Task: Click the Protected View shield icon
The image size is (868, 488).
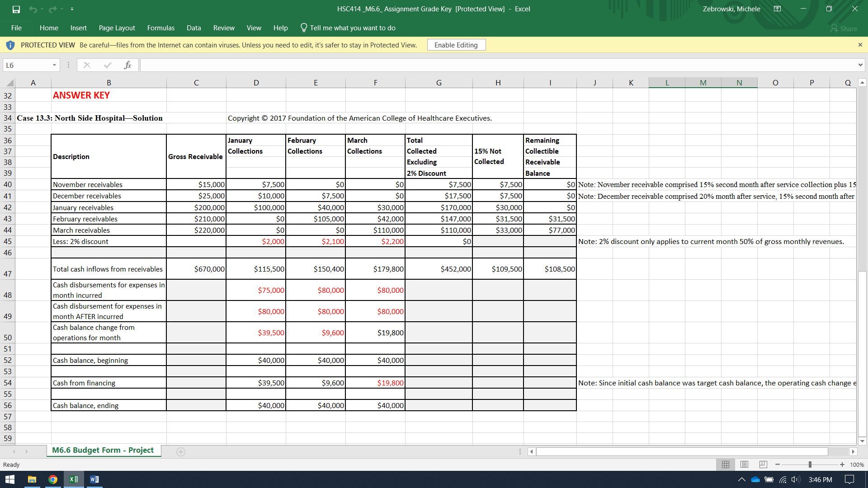Action: click(10, 45)
